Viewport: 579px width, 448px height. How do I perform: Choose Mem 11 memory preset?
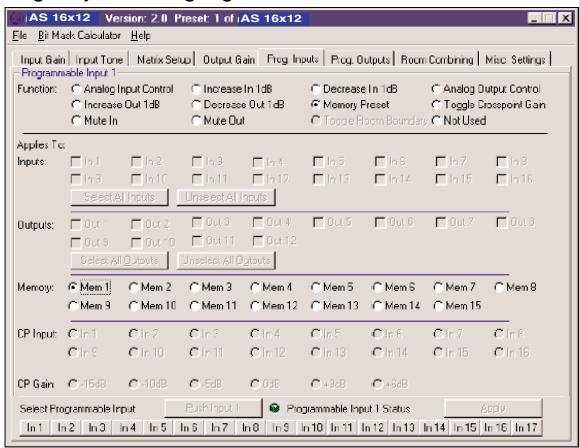(x=213, y=306)
